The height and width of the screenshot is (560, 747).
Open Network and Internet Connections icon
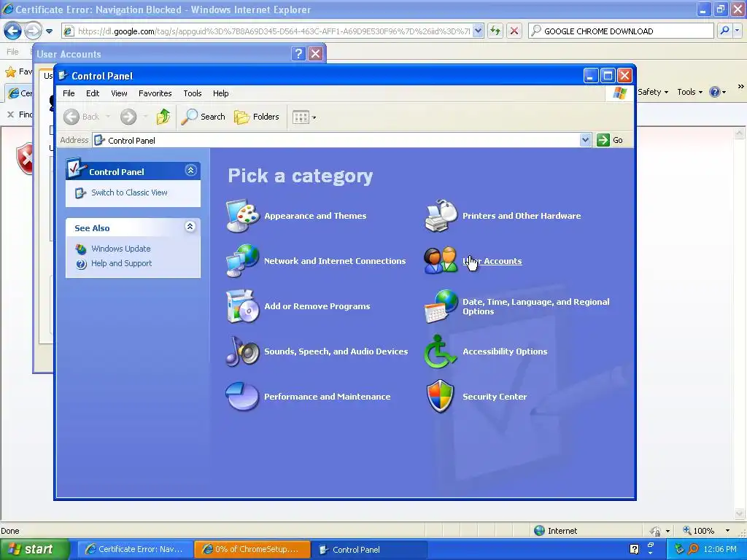point(242,261)
